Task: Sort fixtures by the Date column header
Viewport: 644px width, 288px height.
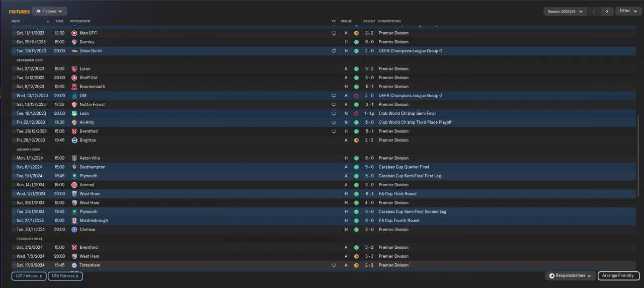Action: coord(16,22)
